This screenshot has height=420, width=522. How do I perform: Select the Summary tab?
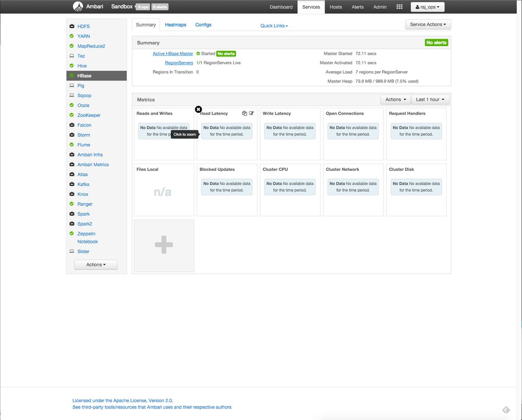tap(146, 25)
